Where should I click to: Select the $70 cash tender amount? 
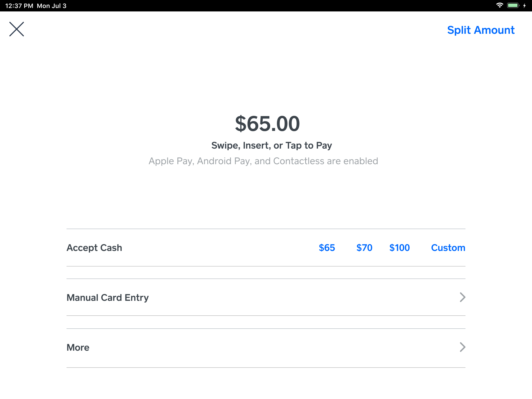coord(365,248)
